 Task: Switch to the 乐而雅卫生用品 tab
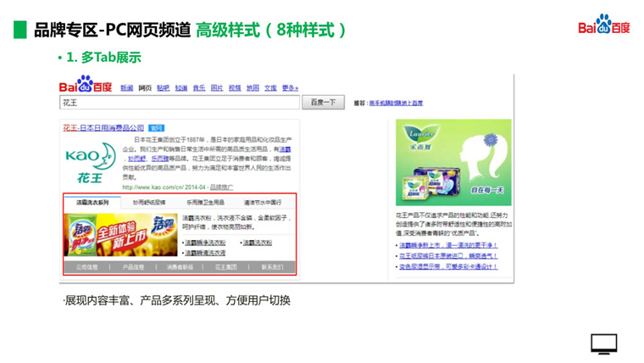coord(205,202)
